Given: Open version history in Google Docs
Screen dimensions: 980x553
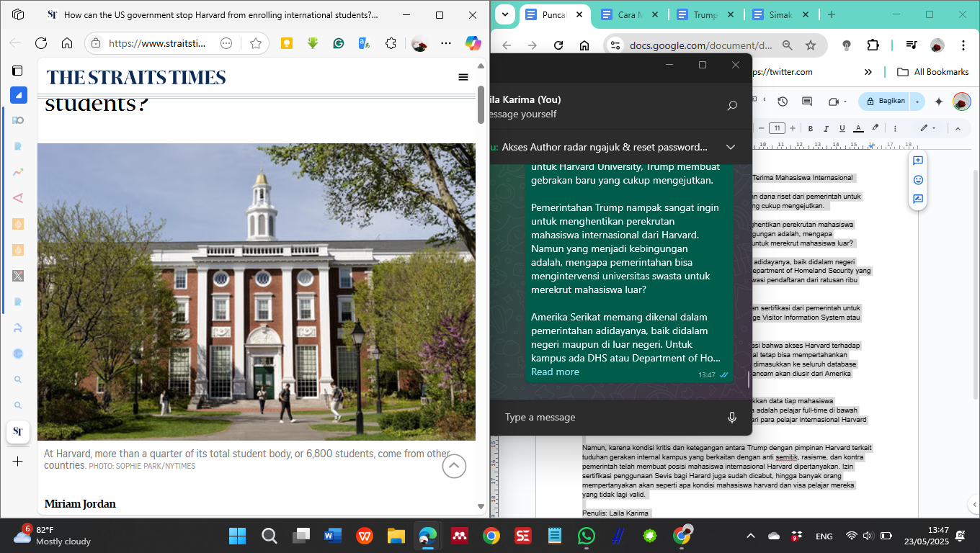Looking at the screenshot, I should click(x=782, y=102).
